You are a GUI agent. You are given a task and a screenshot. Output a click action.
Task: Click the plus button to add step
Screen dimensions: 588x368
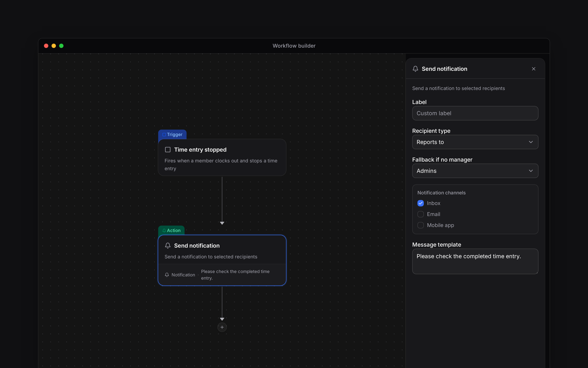pyautogui.click(x=222, y=327)
